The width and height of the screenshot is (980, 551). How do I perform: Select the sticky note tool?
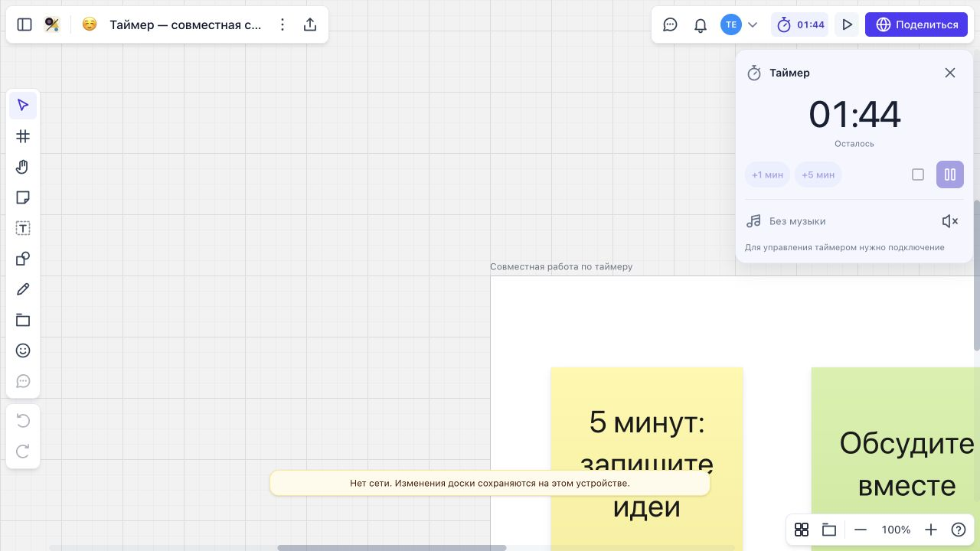(23, 197)
